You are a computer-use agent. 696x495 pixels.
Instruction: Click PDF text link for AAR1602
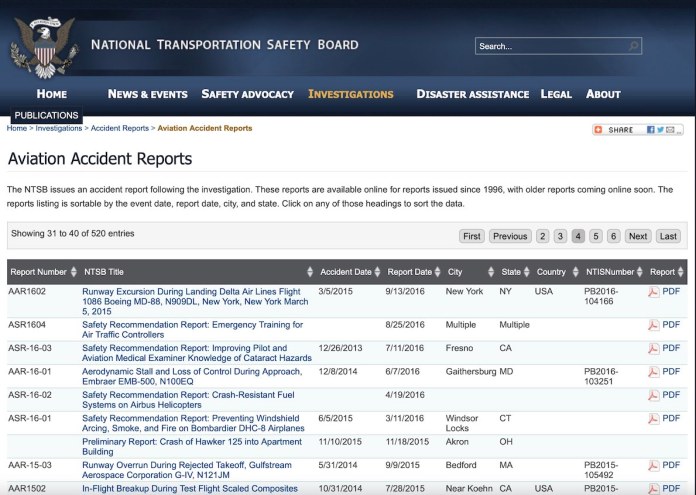pyautogui.click(x=671, y=292)
